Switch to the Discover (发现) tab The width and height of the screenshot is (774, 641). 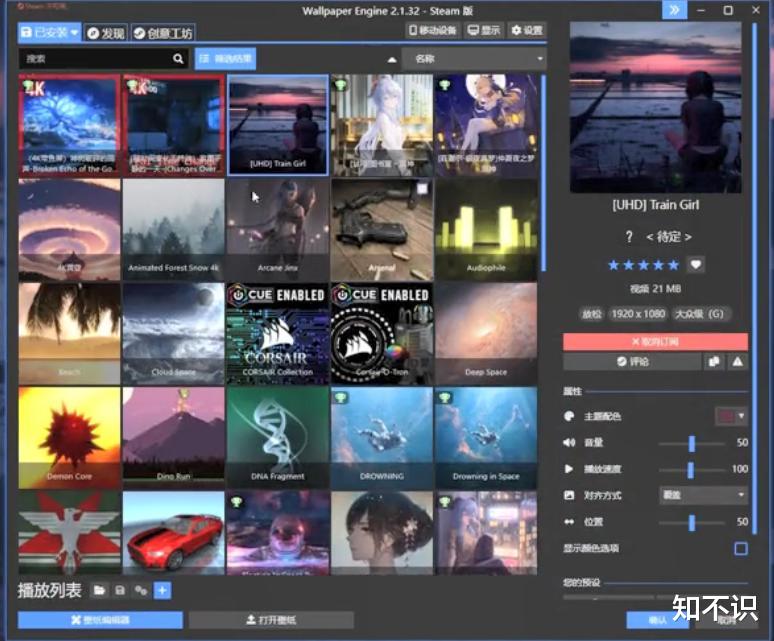106,33
